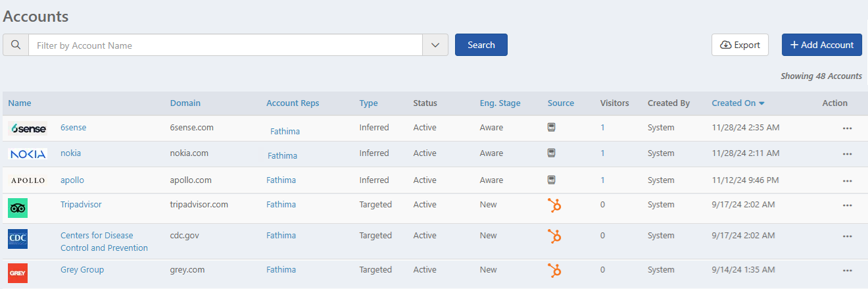Click HubSpot source icon for Tripadvisor

[554, 205]
